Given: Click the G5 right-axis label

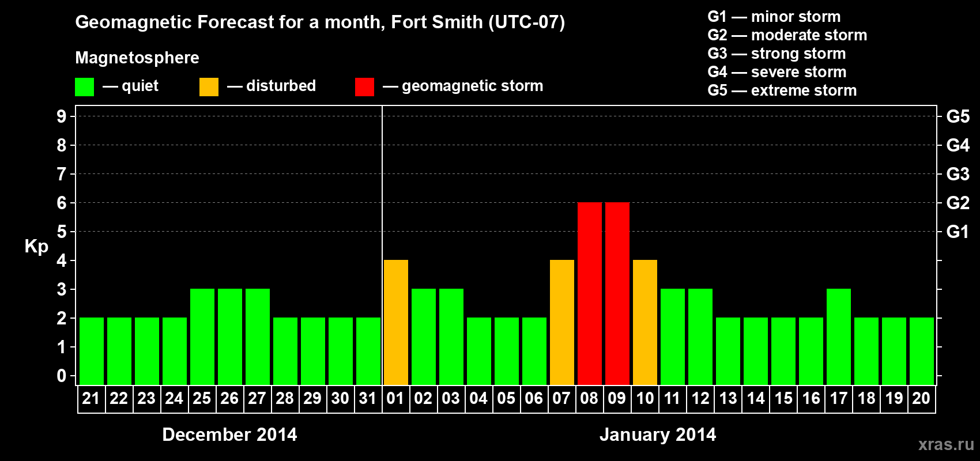Looking at the screenshot, I should [x=958, y=116].
